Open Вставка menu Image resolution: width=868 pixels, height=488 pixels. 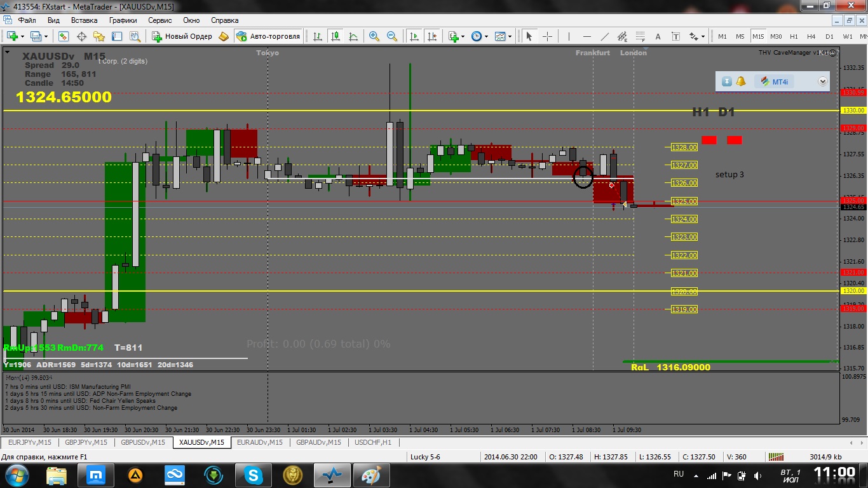[85, 20]
